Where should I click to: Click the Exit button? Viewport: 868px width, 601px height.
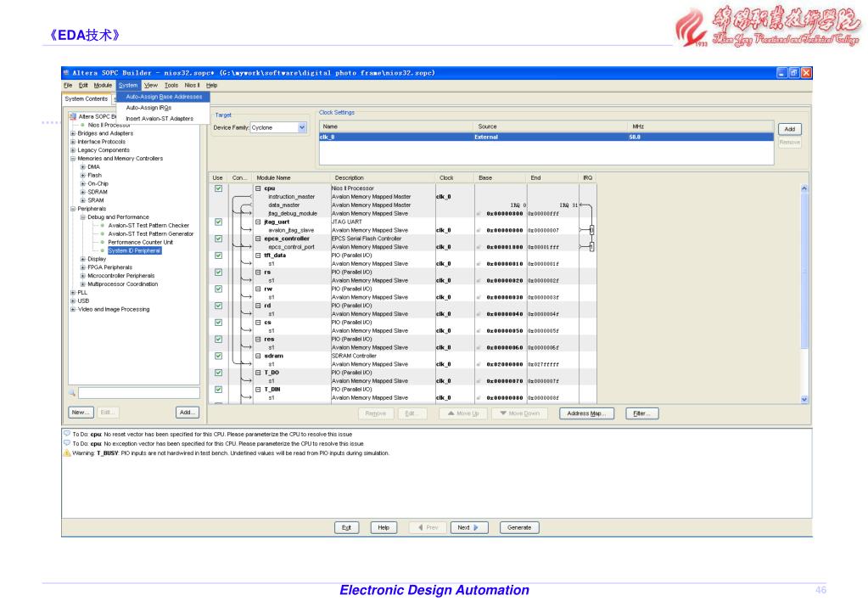coord(346,527)
